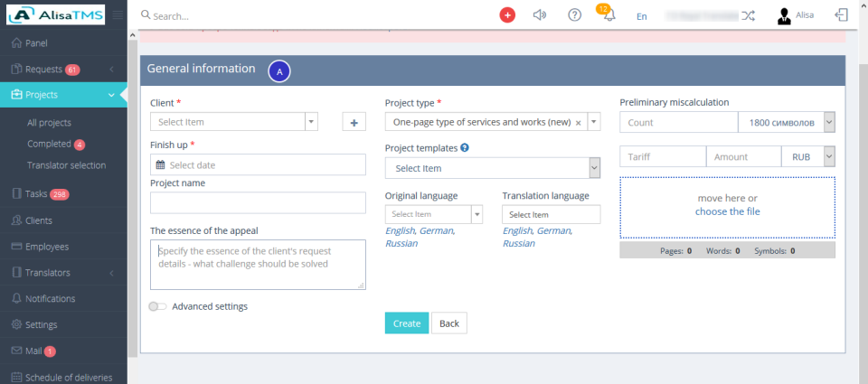Viewport: 868px width, 384px height.
Task: Open the Alisa user profile icon
Action: pyautogui.click(x=784, y=15)
